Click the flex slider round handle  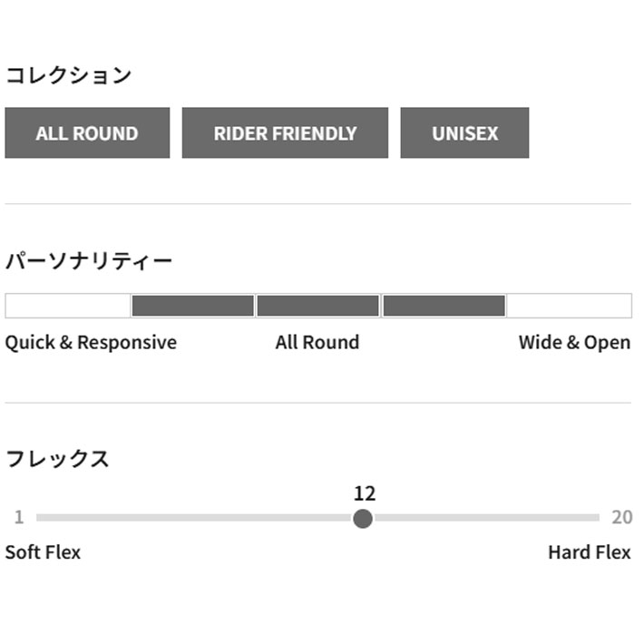[x=363, y=518]
